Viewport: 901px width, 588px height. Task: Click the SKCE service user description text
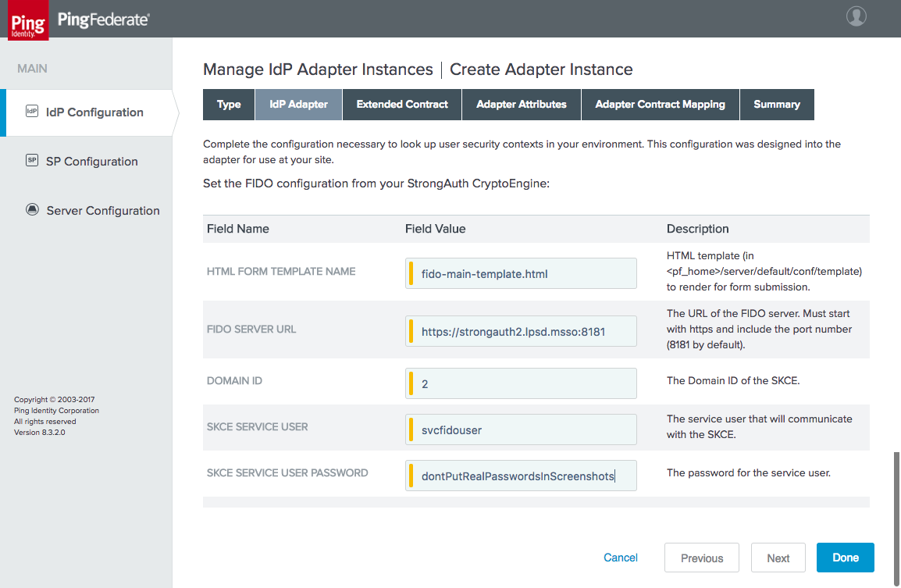tap(759, 426)
